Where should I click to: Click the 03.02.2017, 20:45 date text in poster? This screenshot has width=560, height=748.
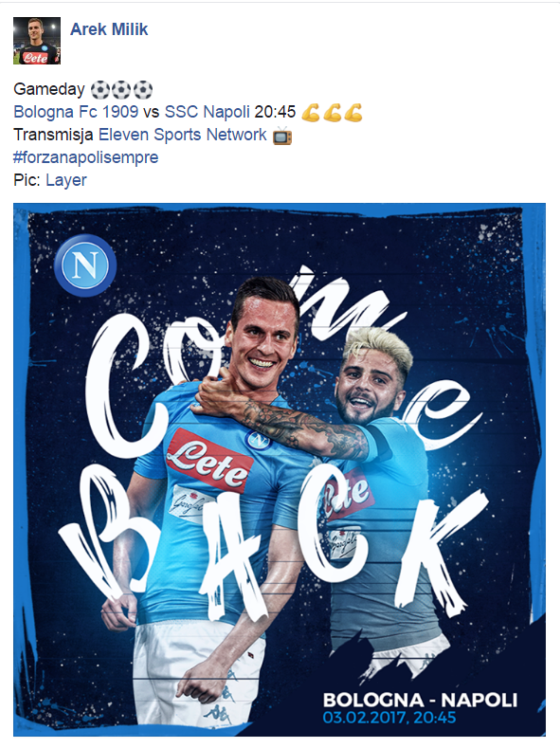pos(389,718)
